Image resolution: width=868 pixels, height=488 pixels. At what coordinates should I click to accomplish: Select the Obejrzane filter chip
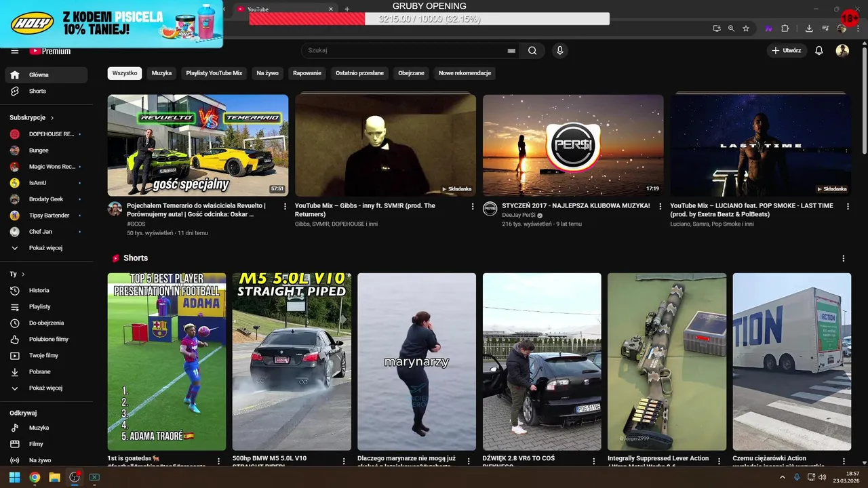coord(411,73)
